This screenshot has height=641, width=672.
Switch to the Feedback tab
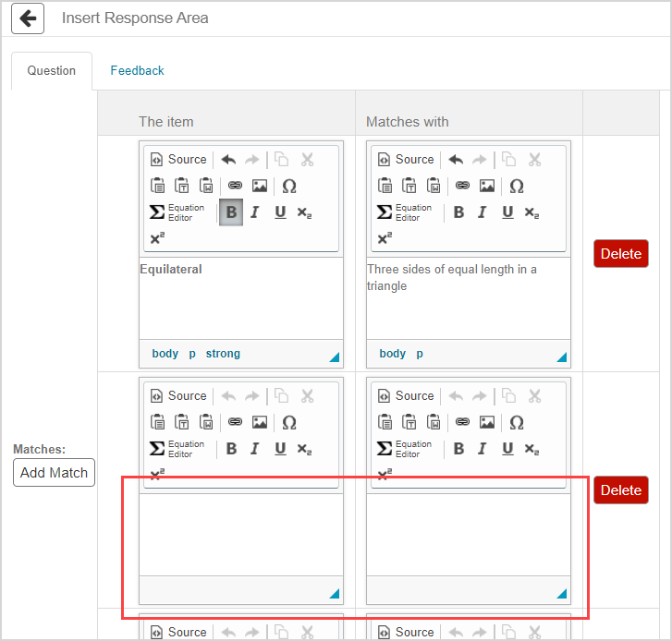137,70
